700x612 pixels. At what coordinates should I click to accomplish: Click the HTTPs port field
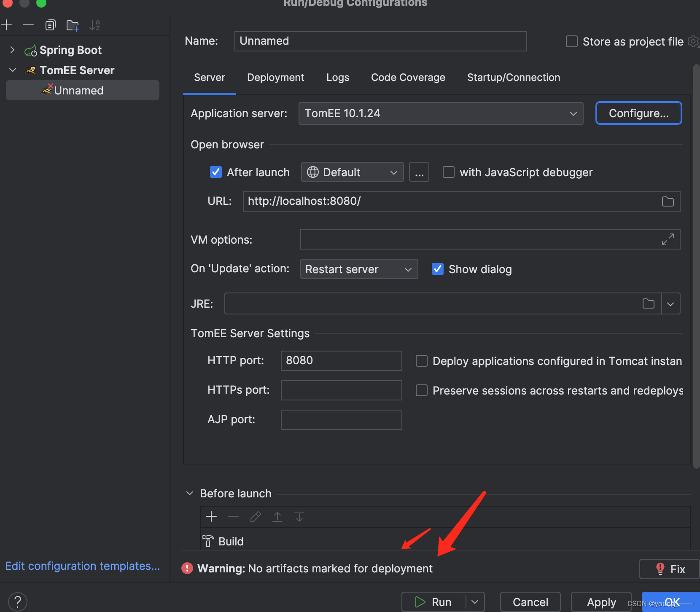(x=342, y=390)
